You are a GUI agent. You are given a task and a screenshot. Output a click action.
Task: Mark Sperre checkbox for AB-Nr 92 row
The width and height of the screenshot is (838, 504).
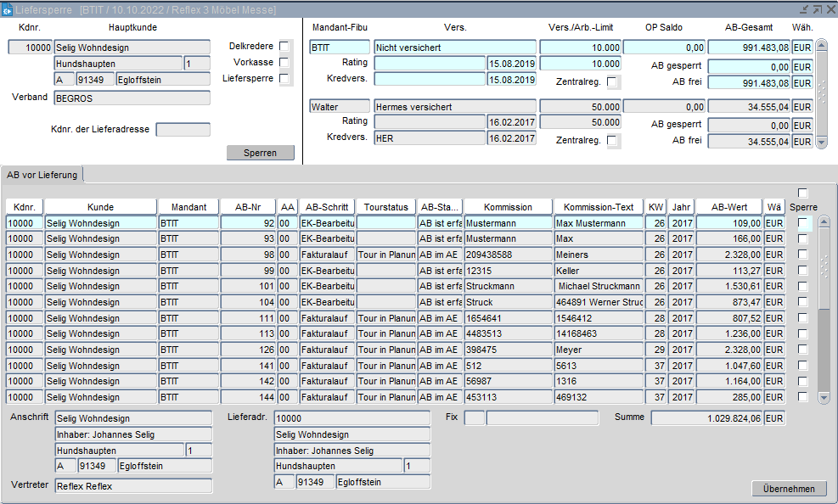pos(803,222)
